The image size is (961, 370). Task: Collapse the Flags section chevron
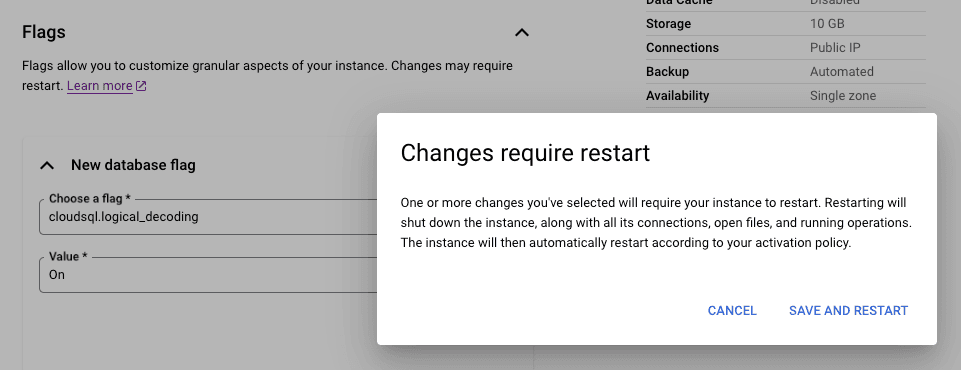pyautogui.click(x=522, y=32)
